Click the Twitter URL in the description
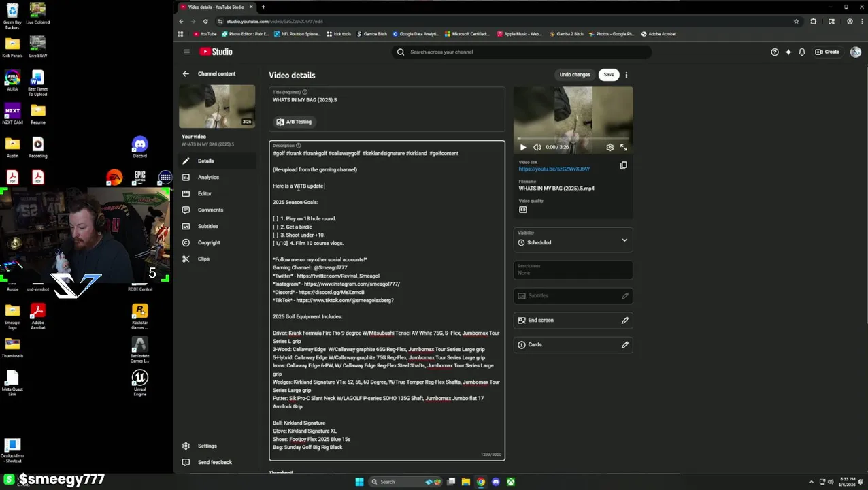This screenshot has width=868, height=490. click(x=338, y=276)
